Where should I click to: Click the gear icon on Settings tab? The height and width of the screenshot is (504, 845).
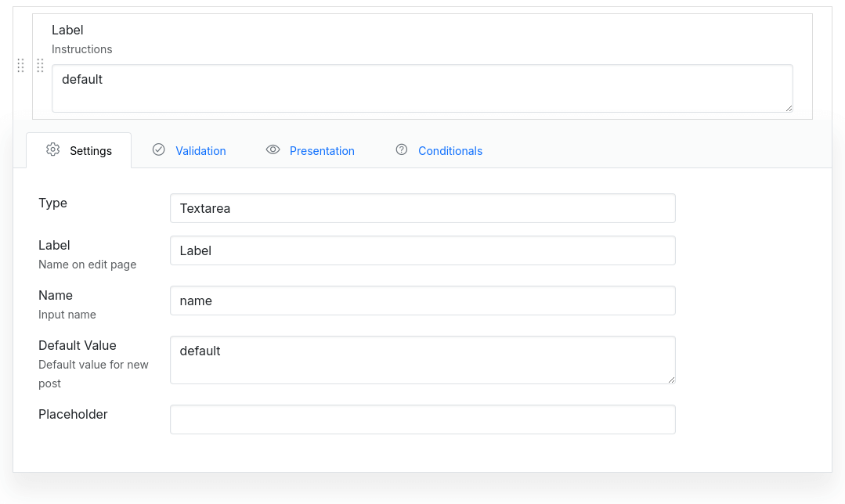[52, 150]
